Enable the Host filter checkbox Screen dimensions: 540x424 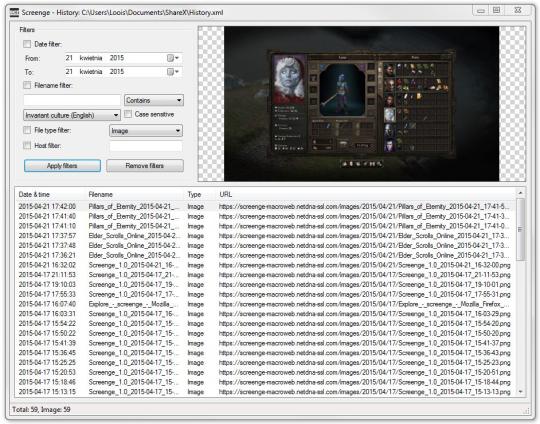27,145
